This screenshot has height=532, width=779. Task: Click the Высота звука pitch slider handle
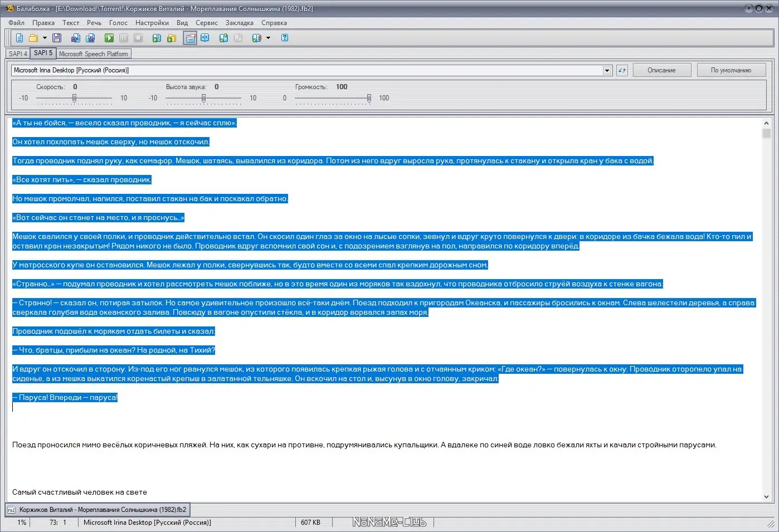tap(203, 98)
